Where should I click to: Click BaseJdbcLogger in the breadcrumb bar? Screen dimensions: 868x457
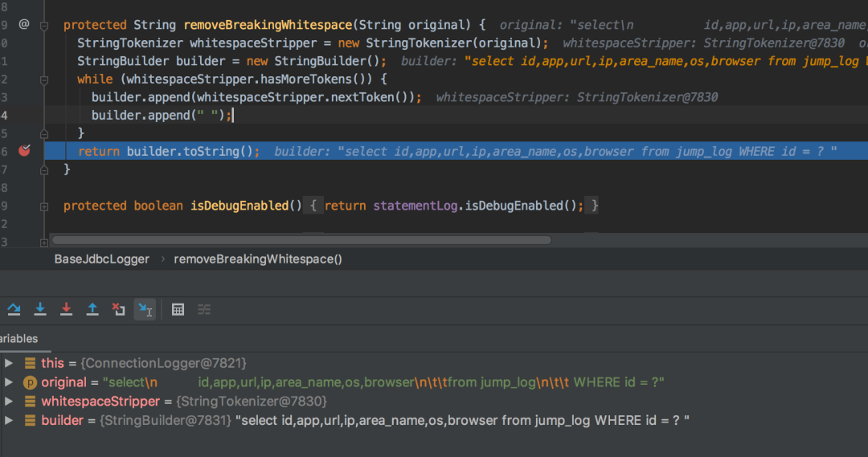pos(102,259)
